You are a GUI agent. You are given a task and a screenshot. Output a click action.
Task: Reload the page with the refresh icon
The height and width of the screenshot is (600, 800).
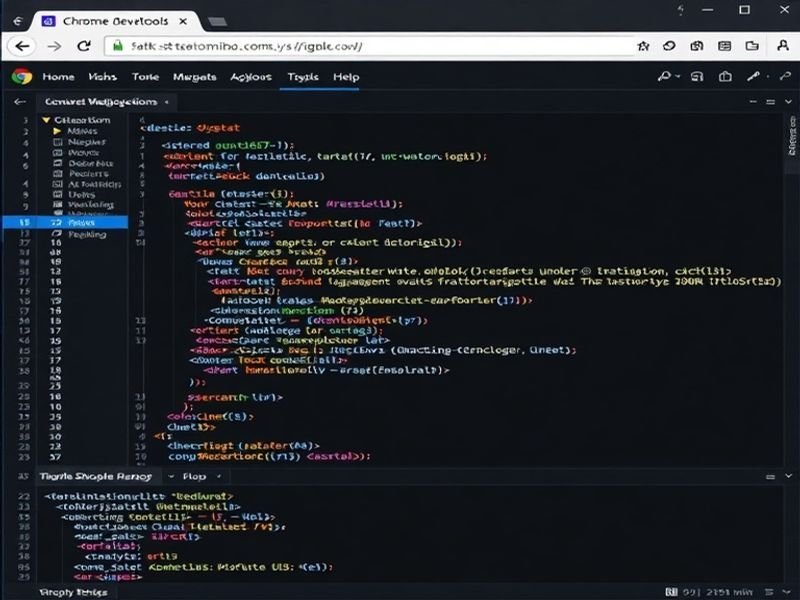click(x=84, y=46)
